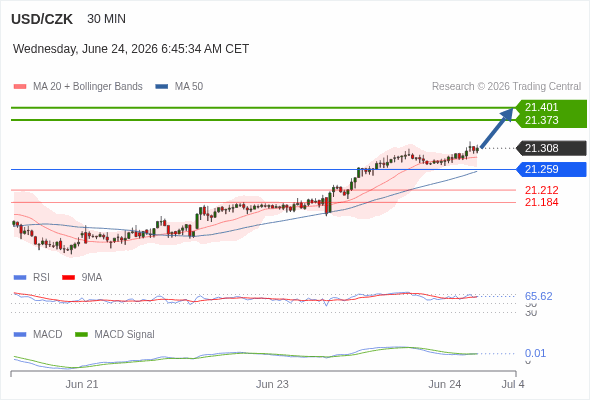Click the blue upward trend arrow
Image resolution: width=590 pixels, height=400 pixels.
(497, 128)
